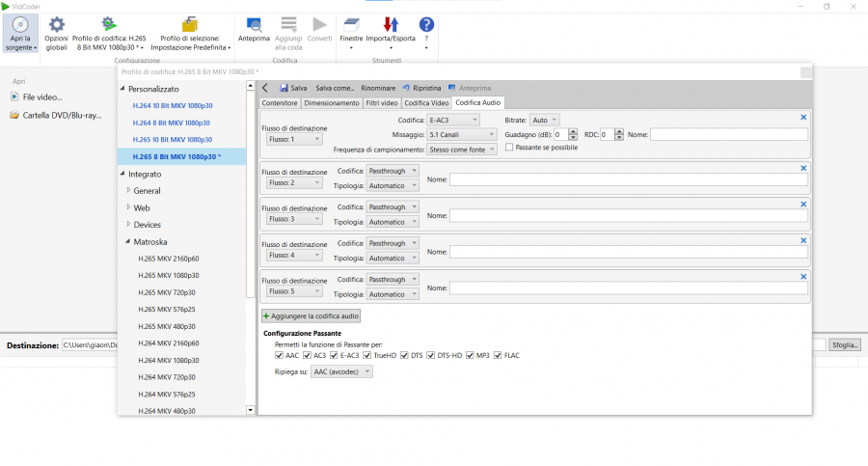Save profile with Salva button
Image resolution: width=868 pixels, height=466 pixels.
point(293,88)
